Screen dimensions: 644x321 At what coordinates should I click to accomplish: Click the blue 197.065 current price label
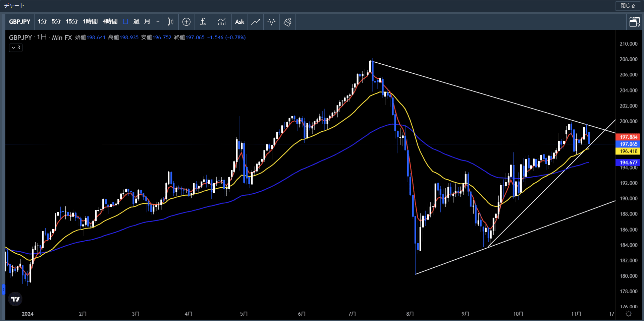tap(628, 144)
